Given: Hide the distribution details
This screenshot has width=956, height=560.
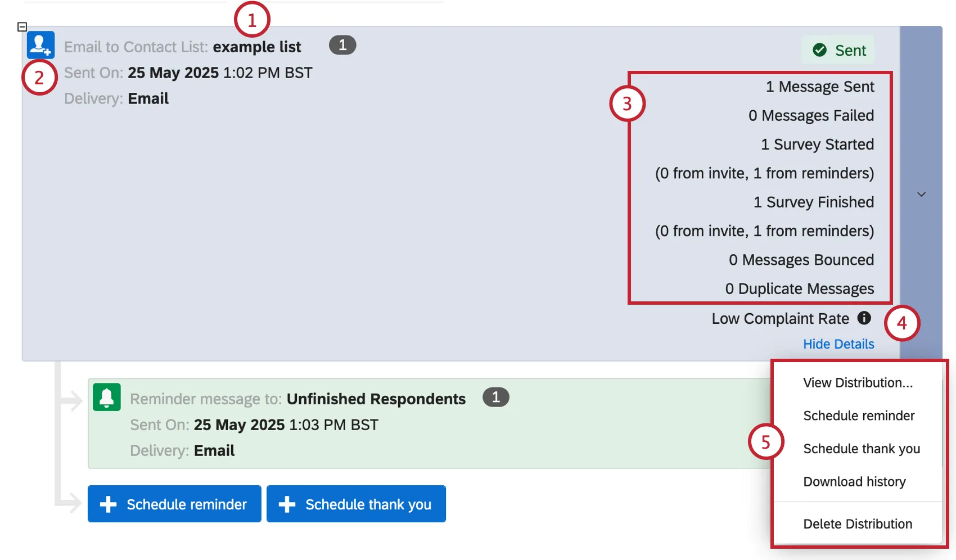Looking at the screenshot, I should 838,344.
